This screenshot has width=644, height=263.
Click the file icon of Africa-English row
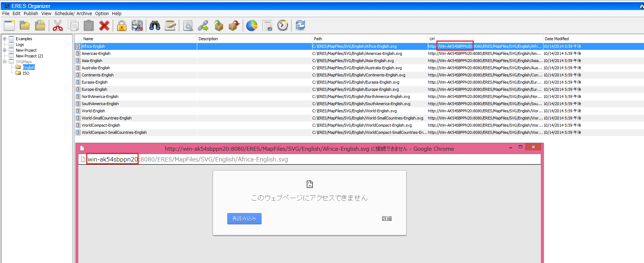coord(78,46)
